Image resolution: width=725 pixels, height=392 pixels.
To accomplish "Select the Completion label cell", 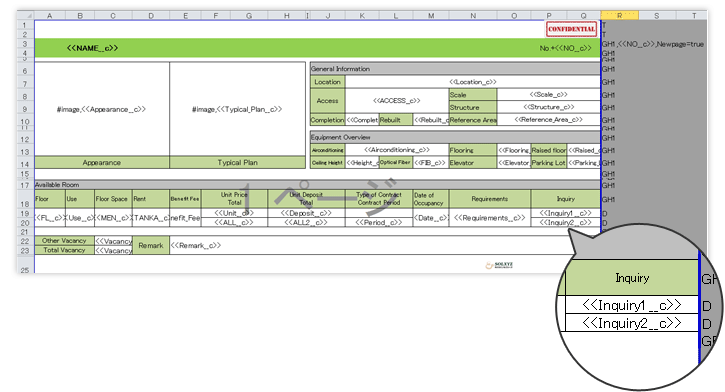I will pos(327,120).
